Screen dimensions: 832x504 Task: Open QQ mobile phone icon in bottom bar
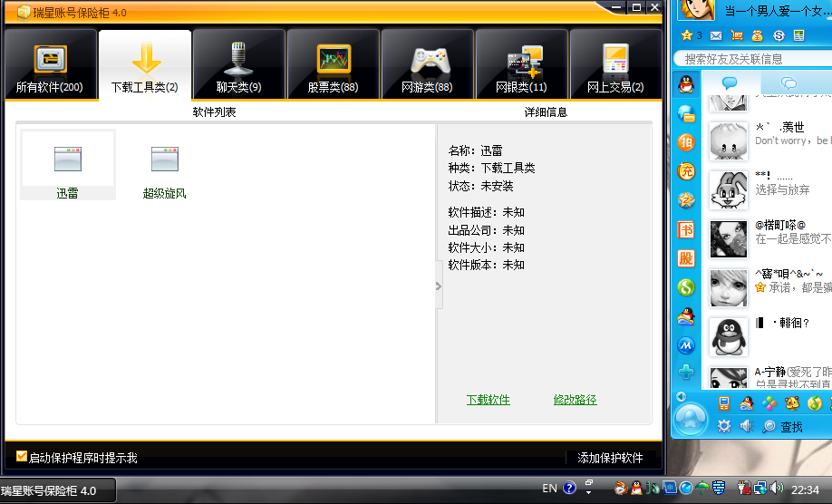pyautogui.click(x=724, y=403)
